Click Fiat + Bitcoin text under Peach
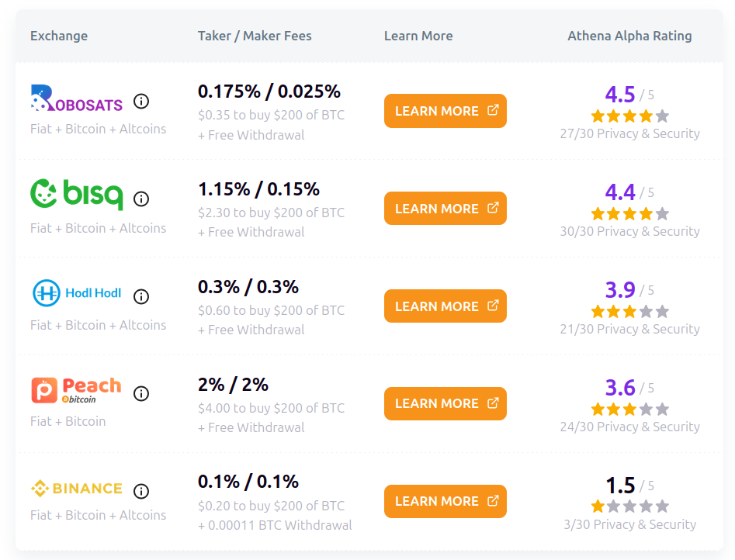The image size is (735, 560). [x=68, y=421]
